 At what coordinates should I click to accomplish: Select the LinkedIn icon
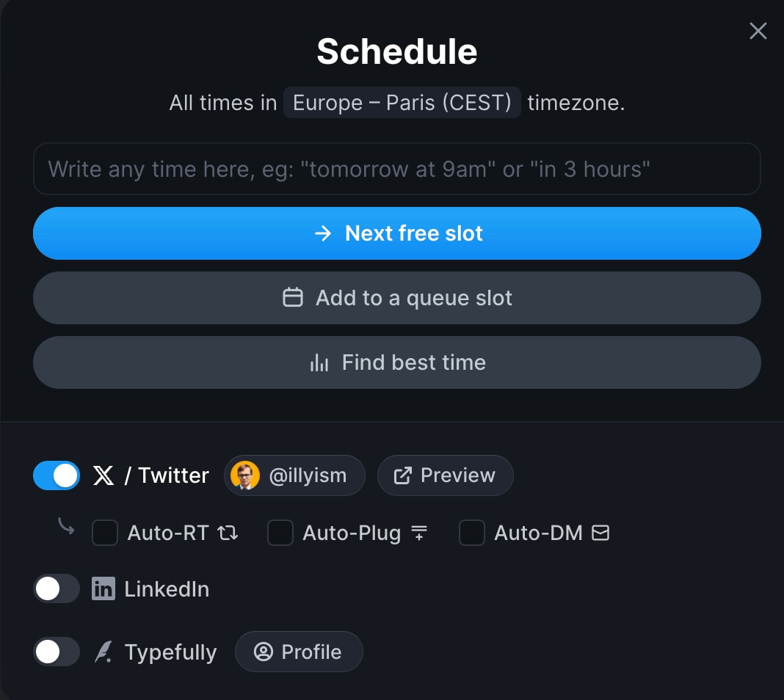click(104, 588)
